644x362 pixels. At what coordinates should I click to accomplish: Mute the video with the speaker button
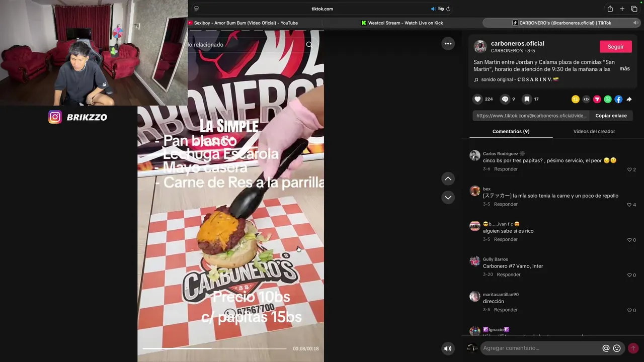pos(447,348)
